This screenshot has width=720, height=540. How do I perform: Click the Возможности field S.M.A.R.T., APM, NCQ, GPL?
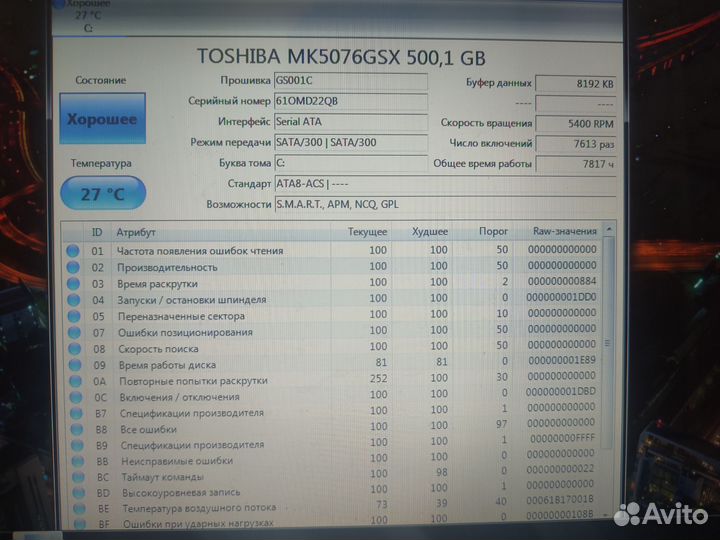click(x=445, y=205)
